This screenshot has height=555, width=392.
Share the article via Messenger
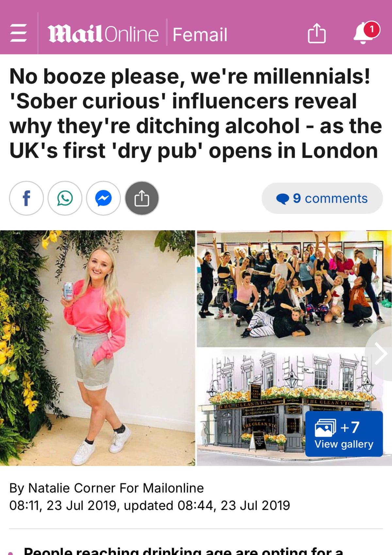[x=104, y=198]
